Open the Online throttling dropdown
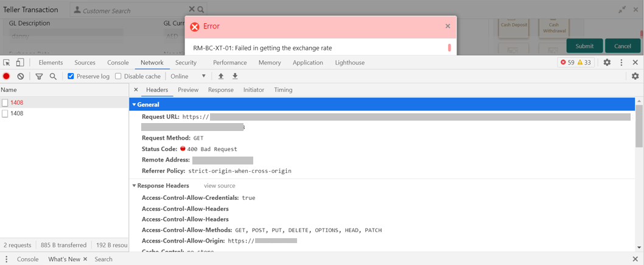644x265 pixels. (x=188, y=76)
